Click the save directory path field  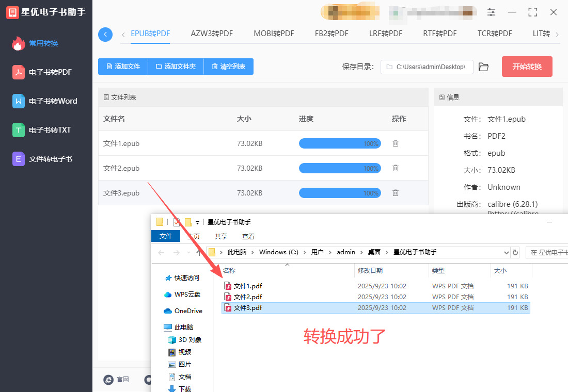click(x=427, y=67)
